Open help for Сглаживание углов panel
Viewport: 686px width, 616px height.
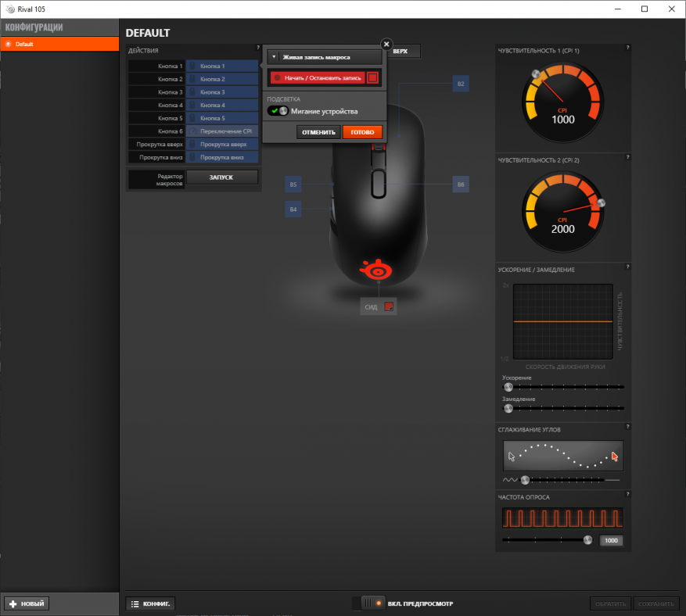click(627, 427)
